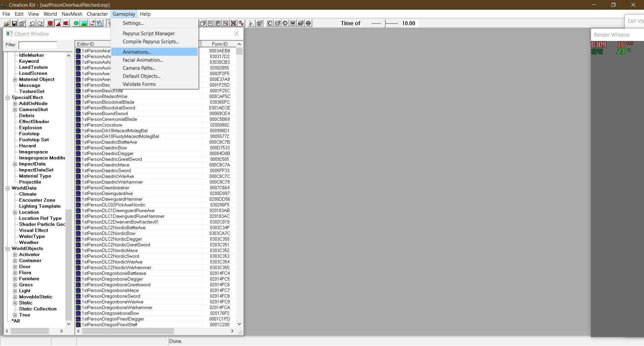The height and width of the screenshot is (346, 644).
Task: Select 1stPersonDawnbreaker in the object list
Action: pos(105,188)
